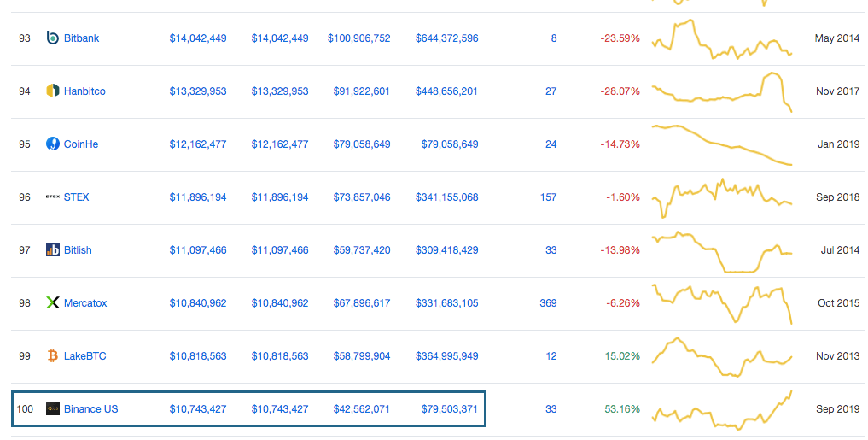Click Mercatox's $67,896,617 volume value
The width and height of the screenshot is (868, 440).
pos(362,303)
